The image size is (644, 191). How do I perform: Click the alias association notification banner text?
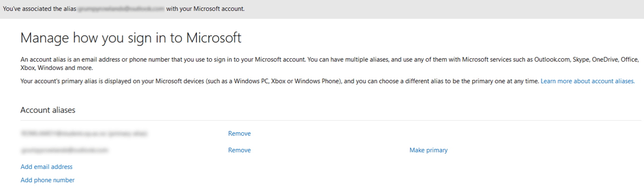point(124,9)
